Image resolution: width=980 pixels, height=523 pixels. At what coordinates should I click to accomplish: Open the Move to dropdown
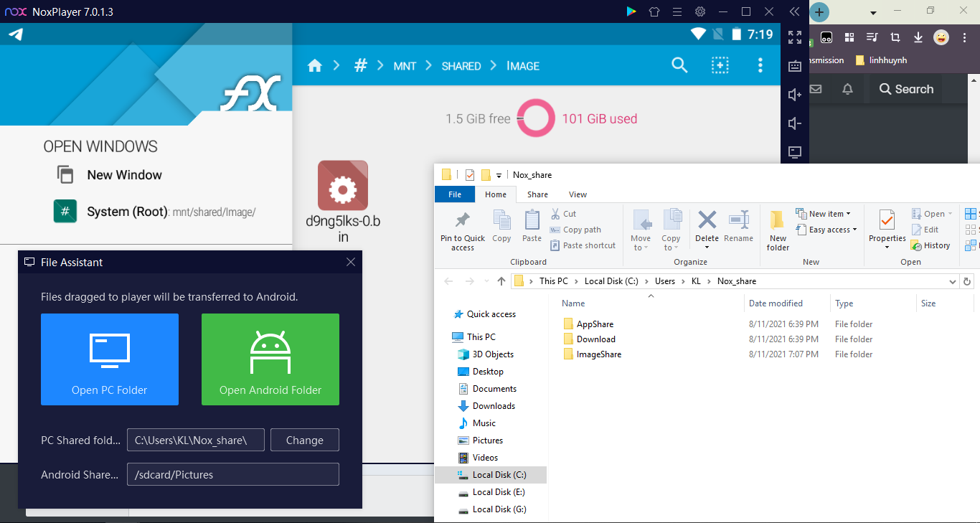(641, 230)
